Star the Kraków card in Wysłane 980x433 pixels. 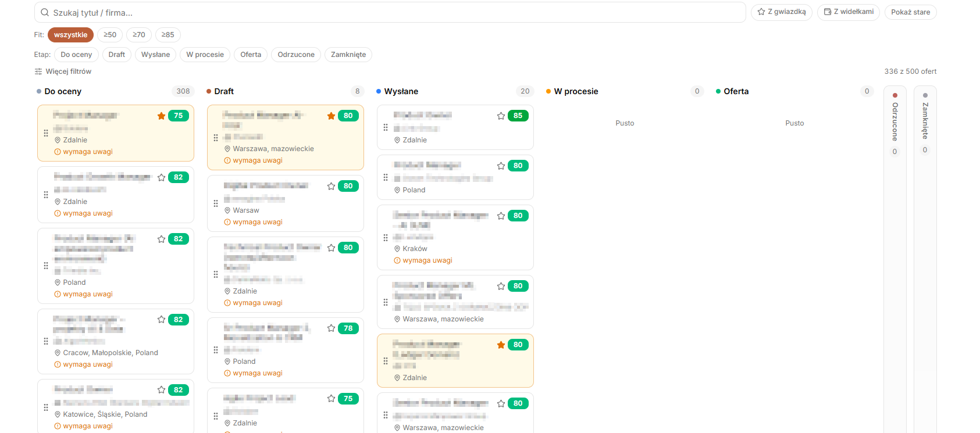[x=501, y=216]
